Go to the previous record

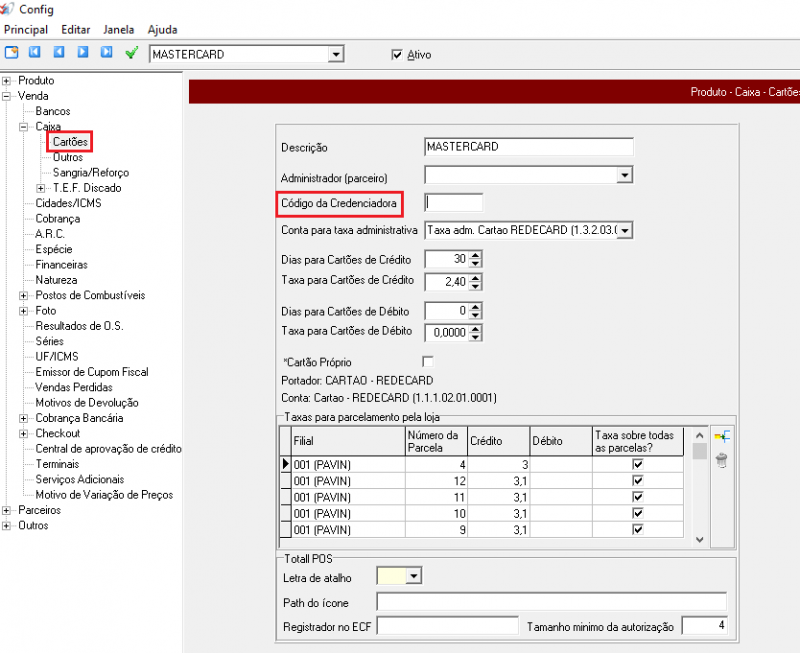(59, 54)
